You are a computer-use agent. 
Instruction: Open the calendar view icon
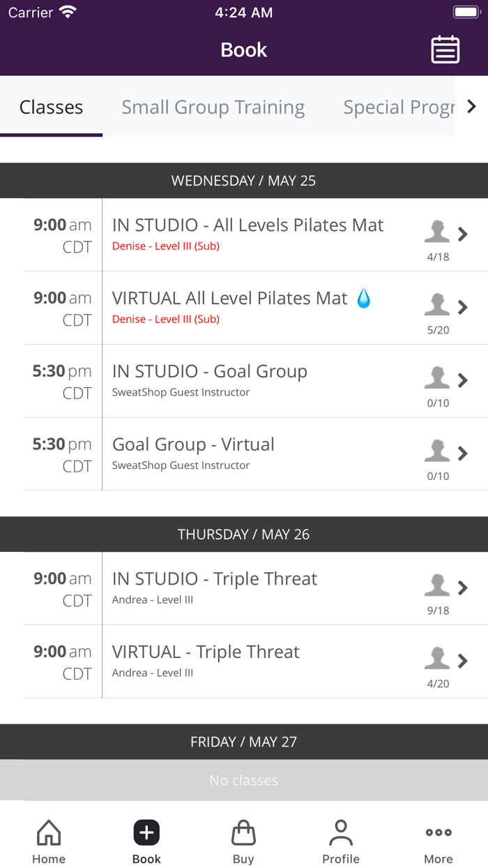point(445,50)
